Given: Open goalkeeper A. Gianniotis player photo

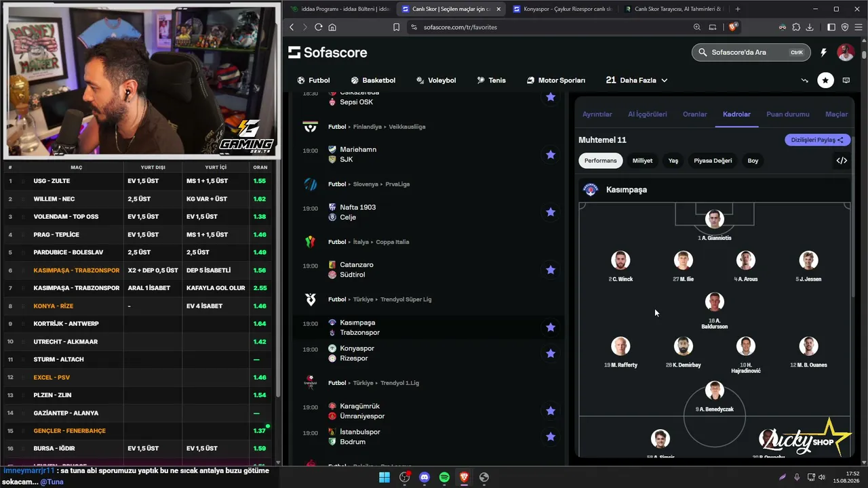Looking at the screenshot, I should pos(714,219).
